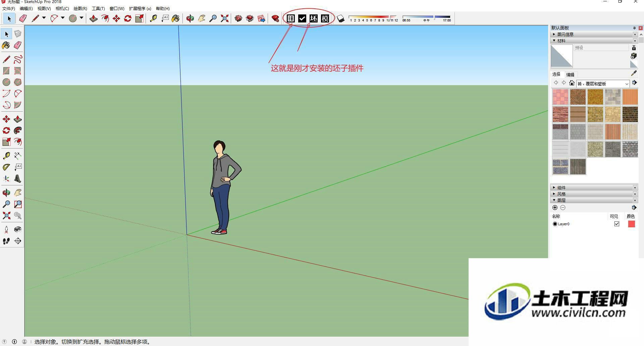Select the Freehand tool in left toolbar
644x346 pixels.
click(x=18, y=59)
